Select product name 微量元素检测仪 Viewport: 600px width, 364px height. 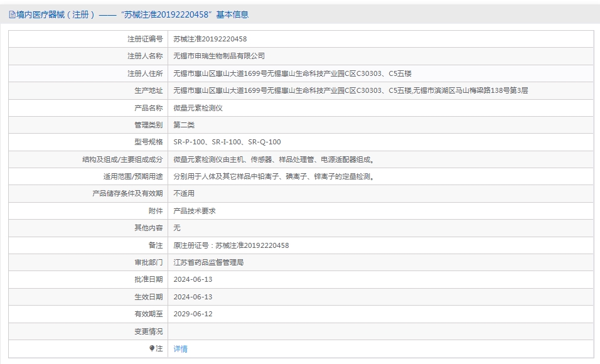pyautogui.click(x=198, y=108)
